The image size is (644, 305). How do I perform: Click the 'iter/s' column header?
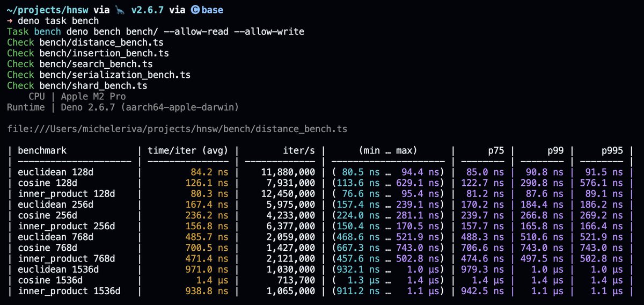(298, 151)
